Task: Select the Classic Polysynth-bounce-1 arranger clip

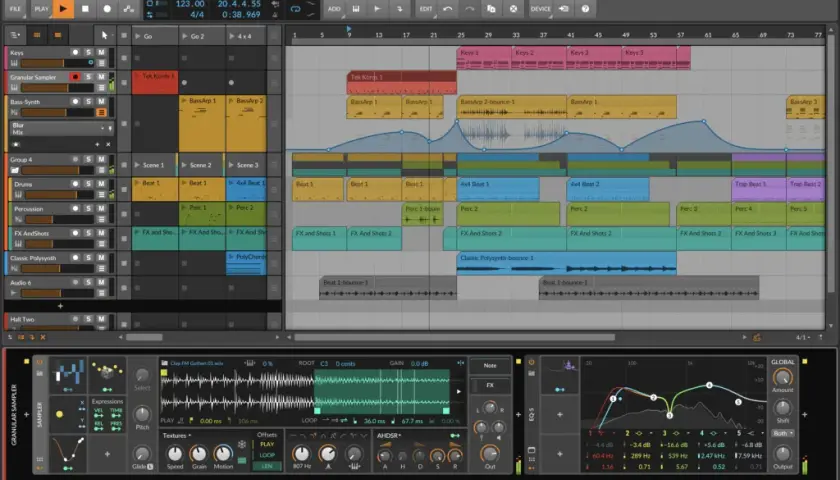Action: (x=567, y=263)
